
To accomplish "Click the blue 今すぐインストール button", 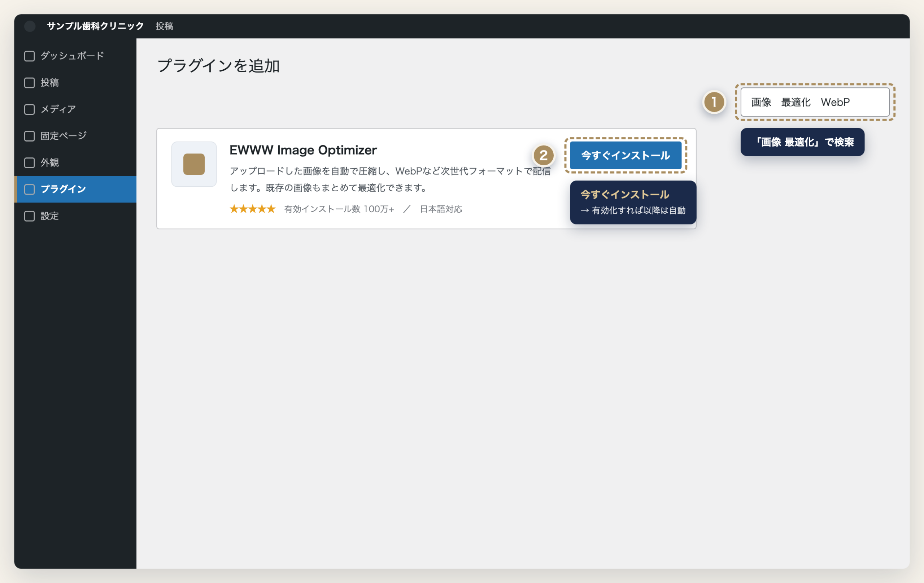I will [626, 156].
